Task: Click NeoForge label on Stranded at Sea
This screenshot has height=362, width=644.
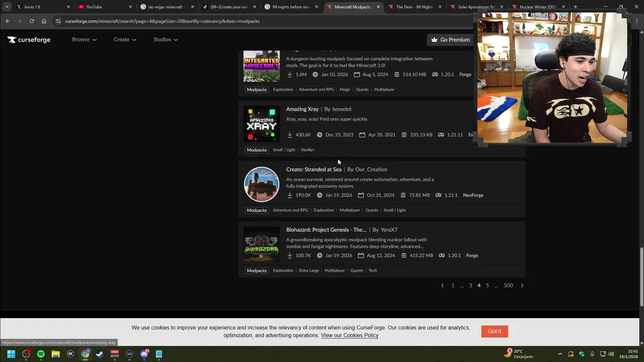Action: 473,195
